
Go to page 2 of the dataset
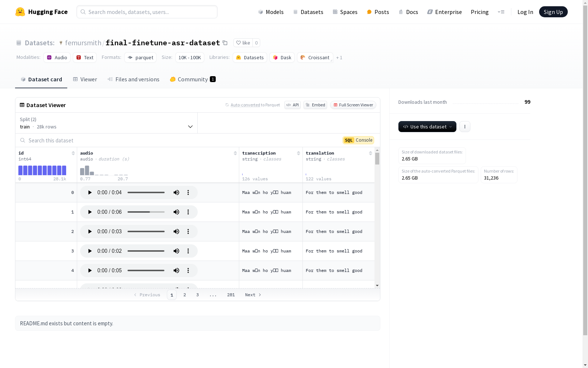(x=184, y=295)
